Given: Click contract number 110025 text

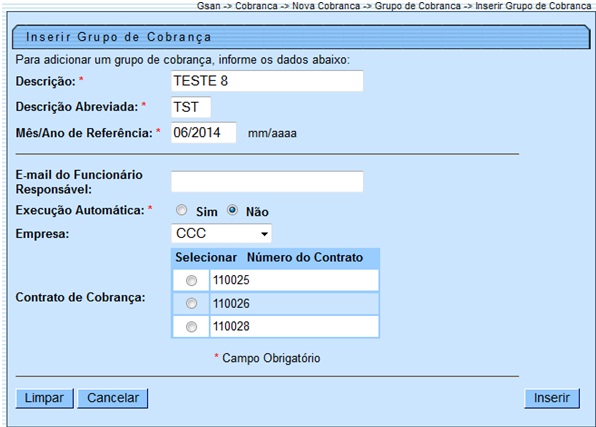Looking at the screenshot, I should click(231, 280).
